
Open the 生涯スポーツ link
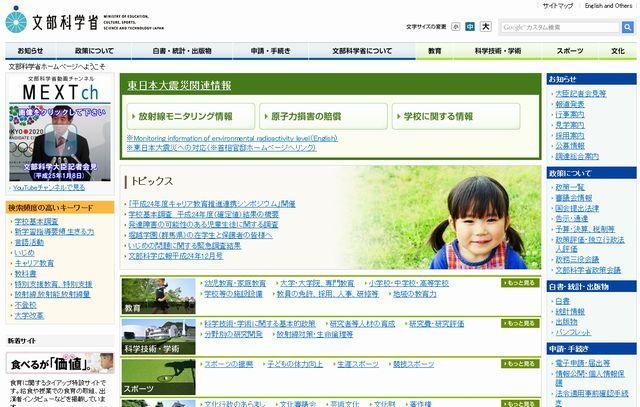(x=358, y=364)
